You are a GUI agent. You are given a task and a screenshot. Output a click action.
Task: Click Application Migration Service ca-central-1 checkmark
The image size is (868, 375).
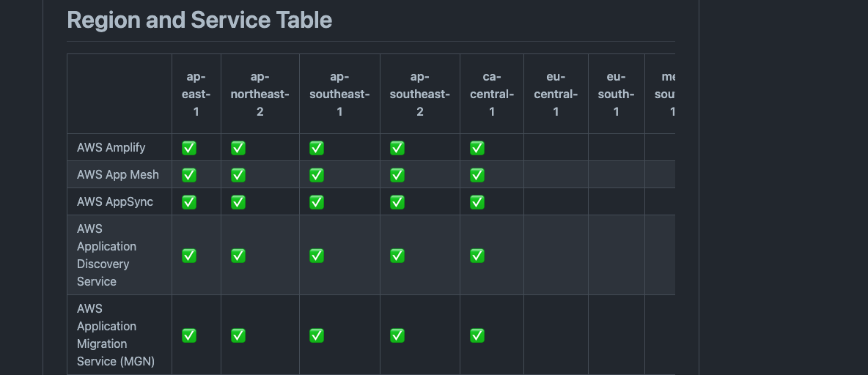tap(477, 335)
